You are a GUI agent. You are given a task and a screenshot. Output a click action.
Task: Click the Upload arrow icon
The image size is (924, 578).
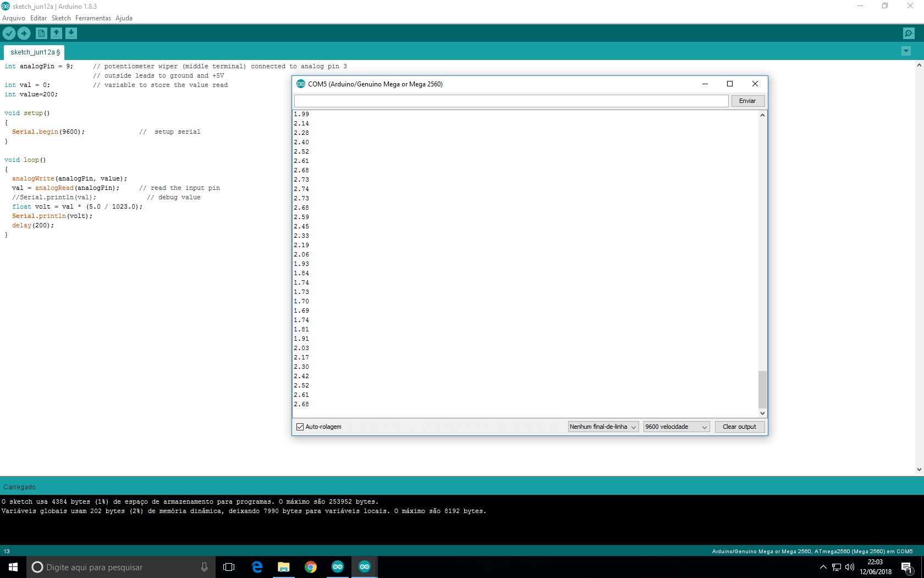[x=24, y=34]
